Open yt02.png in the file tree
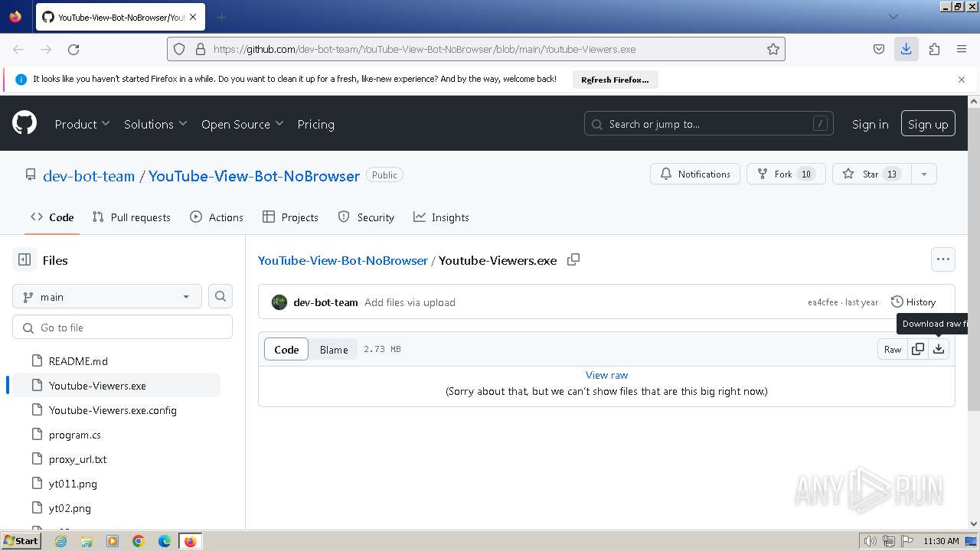 tap(70, 508)
